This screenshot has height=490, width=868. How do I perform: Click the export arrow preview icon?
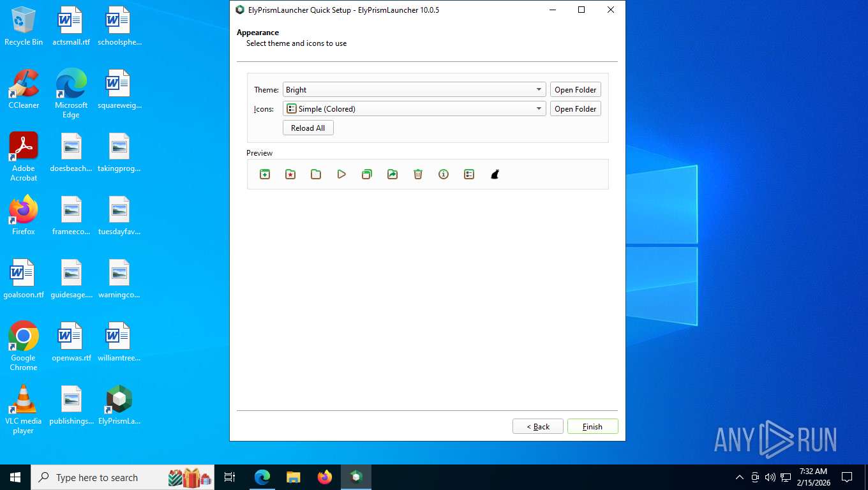pyautogui.click(x=393, y=174)
